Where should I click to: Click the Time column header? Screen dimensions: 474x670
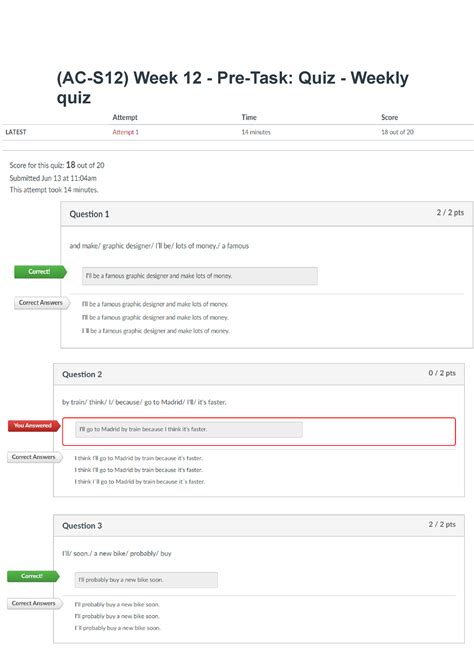[x=249, y=117]
